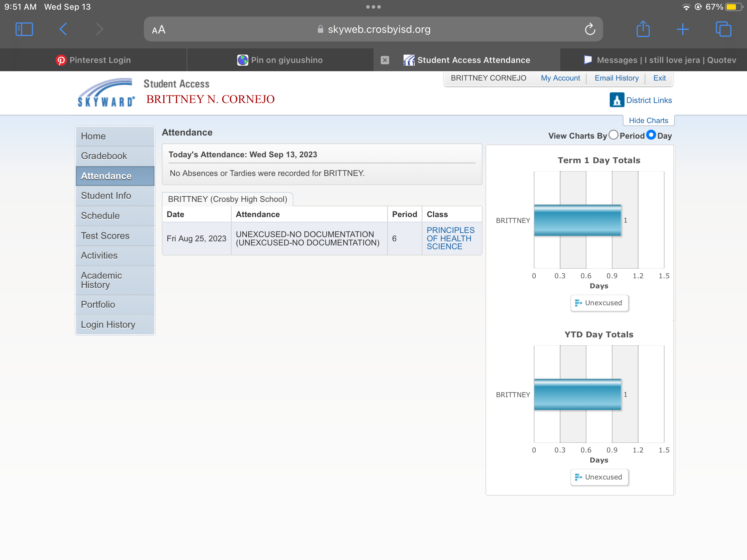Select the Period radio button
This screenshot has width=747, height=560.
coord(614,135)
